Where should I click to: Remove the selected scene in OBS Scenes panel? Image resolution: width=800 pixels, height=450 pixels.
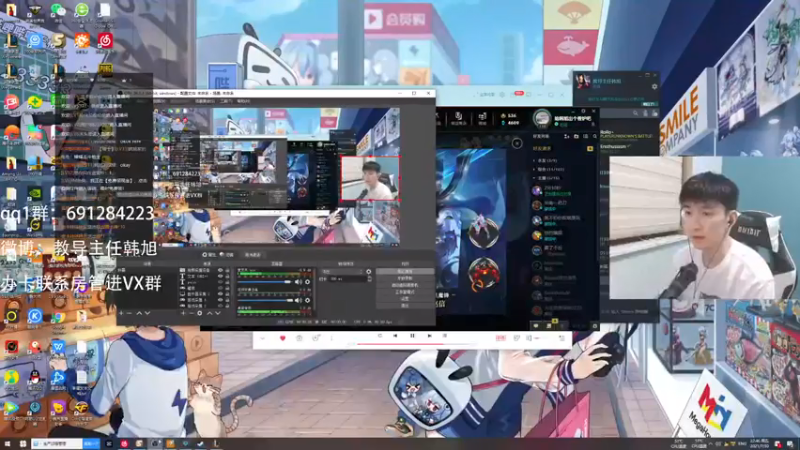(130, 313)
